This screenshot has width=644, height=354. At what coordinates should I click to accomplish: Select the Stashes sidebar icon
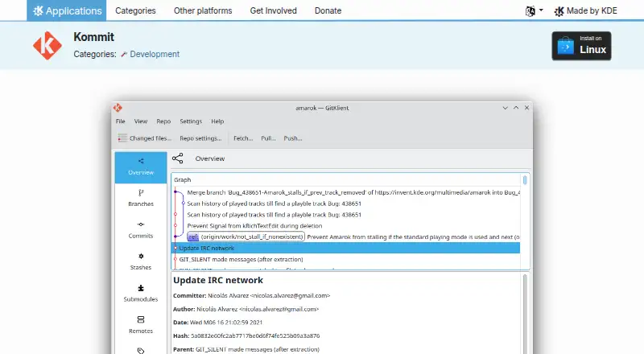click(x=141, y=262)
